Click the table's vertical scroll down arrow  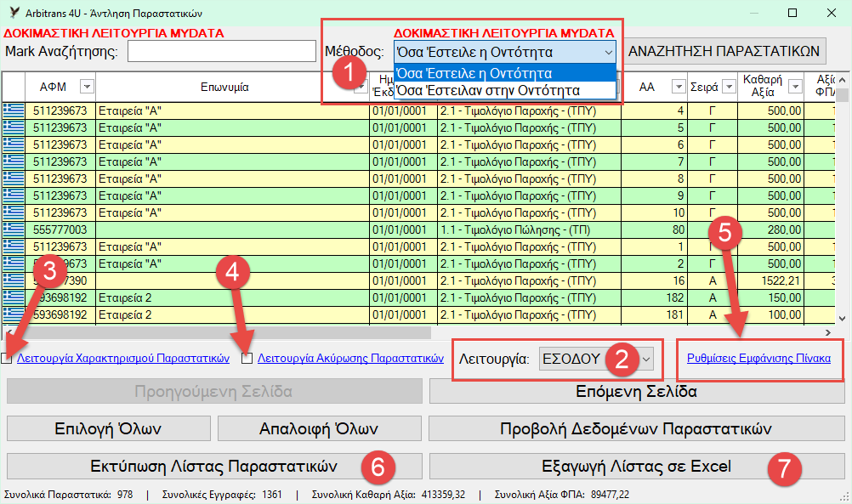point(842,319)
